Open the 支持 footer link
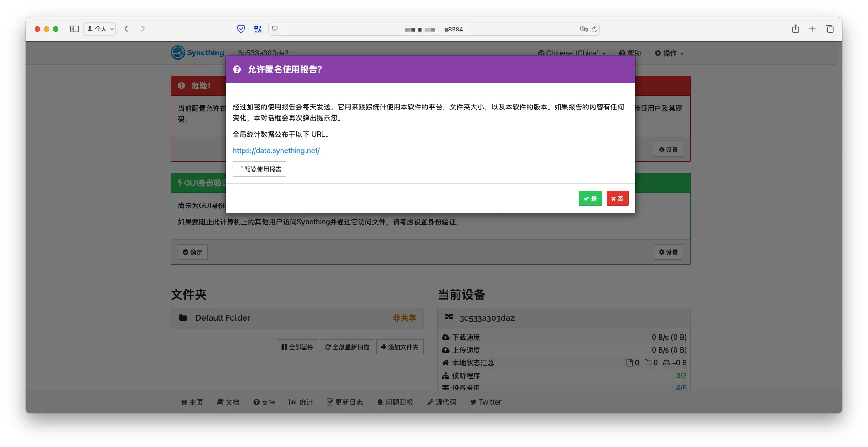Image resolution: width=868 pixels, height=447 pixels. [x=264, y=402]
